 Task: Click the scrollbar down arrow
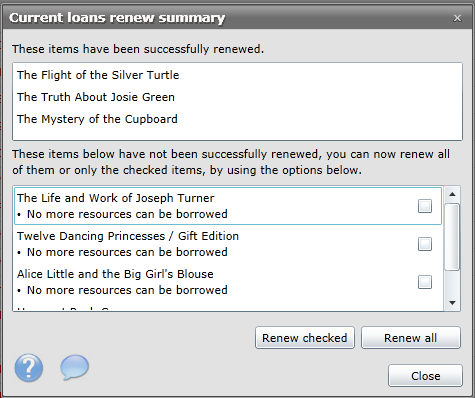(452, 303)
